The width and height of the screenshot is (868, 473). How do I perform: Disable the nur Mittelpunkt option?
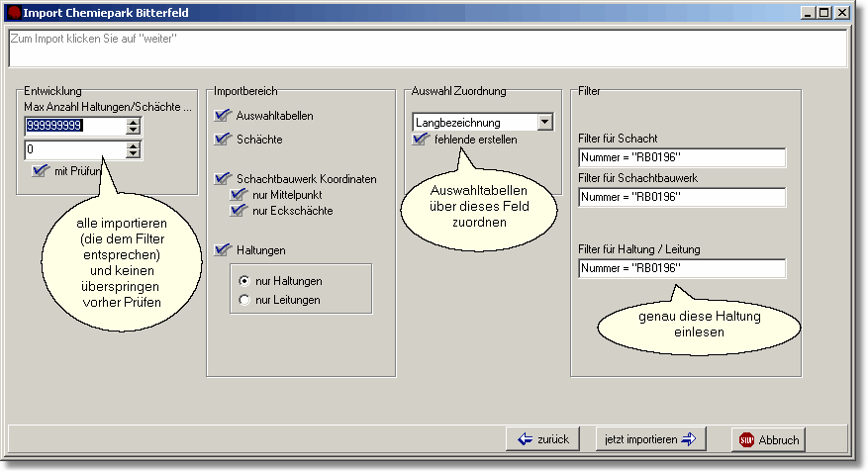tap(238, 195)
